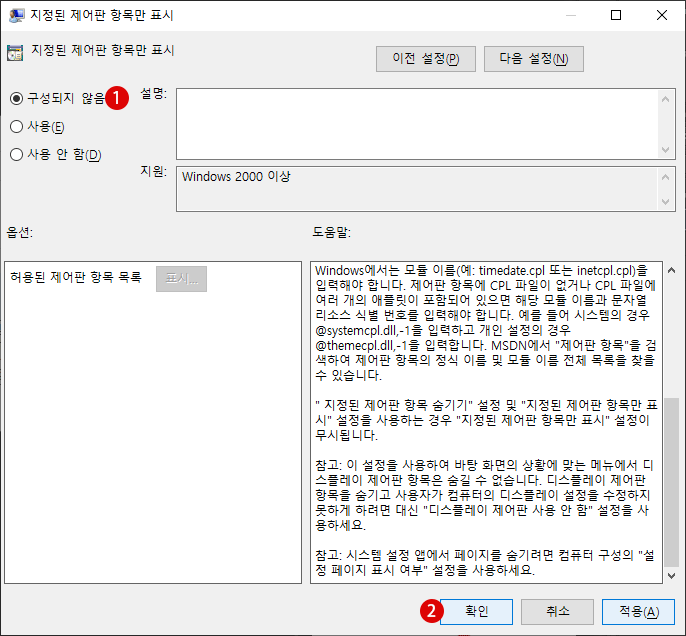Image resolution: width=686 pixels, height=636 pixels.
Task: Click the 도움말: label
Action: (331, 232)
